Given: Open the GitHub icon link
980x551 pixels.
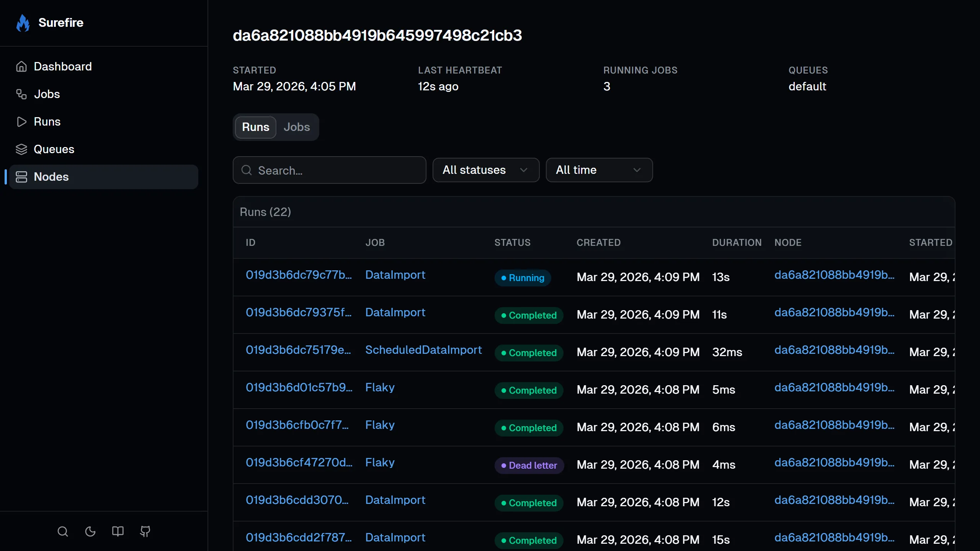Looking at the screenshot, I should [x=145, y=531].
